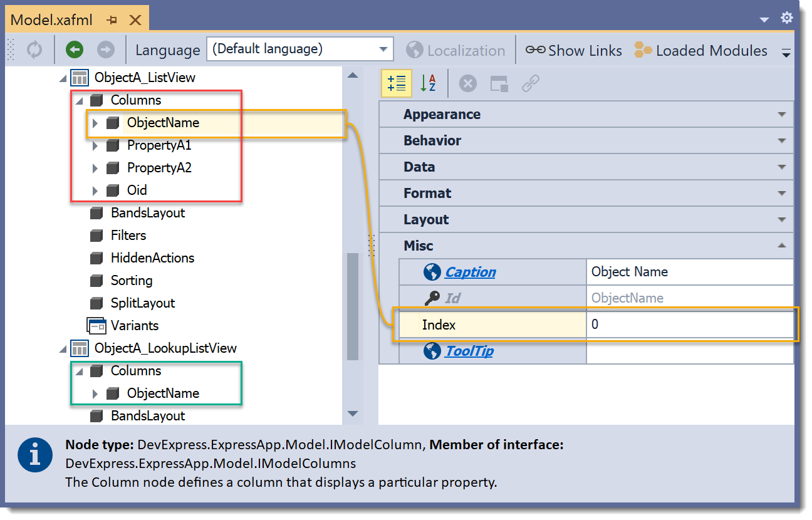This screenshot has height=520, width=812.
Task: Click the back navigation arrow button
Action: click(x=73, y=50)
